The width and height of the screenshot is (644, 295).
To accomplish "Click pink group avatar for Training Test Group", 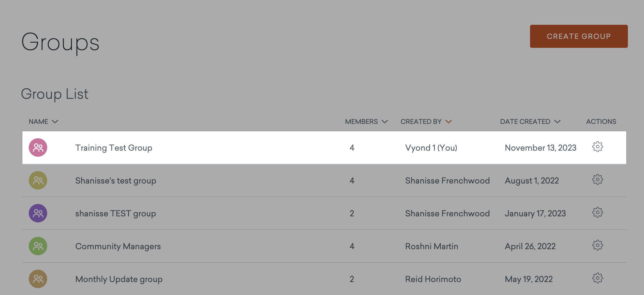I will click(38, 147).
